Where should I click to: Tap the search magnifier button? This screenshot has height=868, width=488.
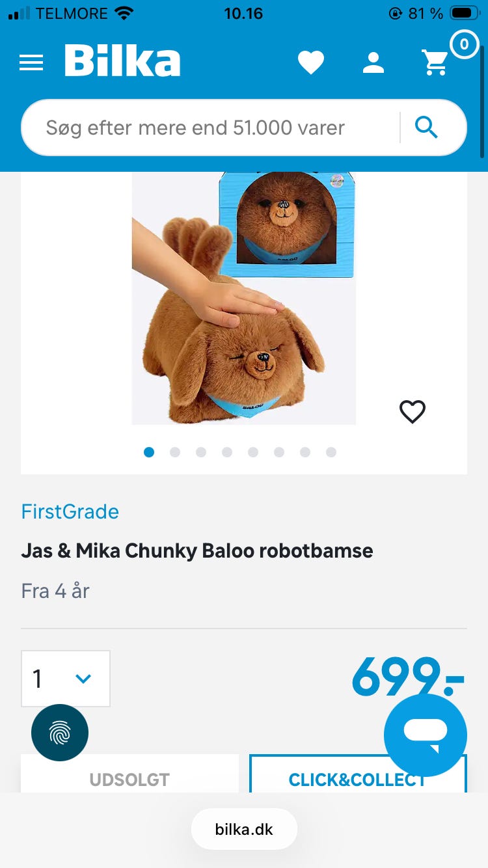pyautogui.click(x=427, y=128)
